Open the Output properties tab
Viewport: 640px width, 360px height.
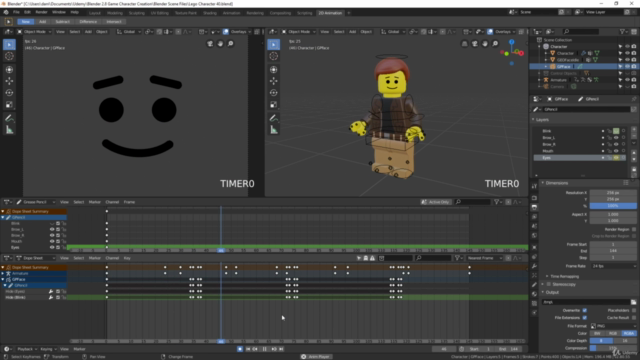[534, 207]
